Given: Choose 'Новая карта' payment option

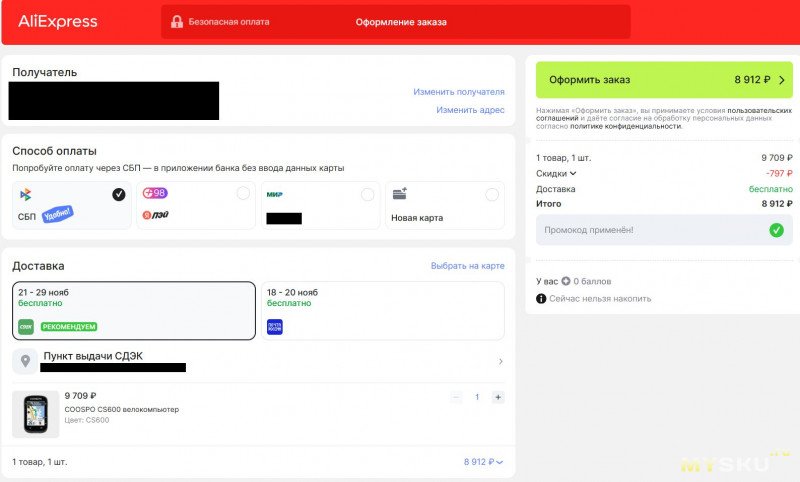Looking at the screenshot, I should [x=444, y=205].
